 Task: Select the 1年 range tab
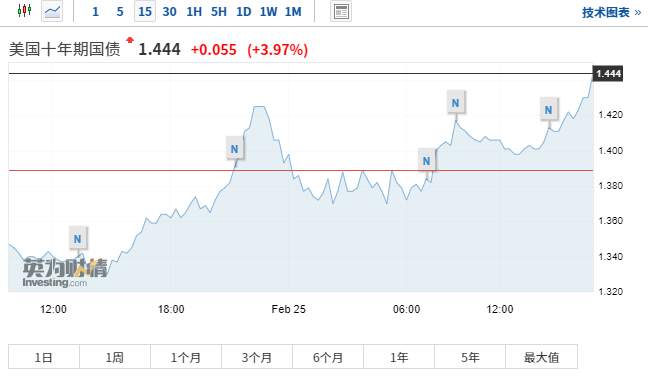pyautogui.click(x=399, y=357)
